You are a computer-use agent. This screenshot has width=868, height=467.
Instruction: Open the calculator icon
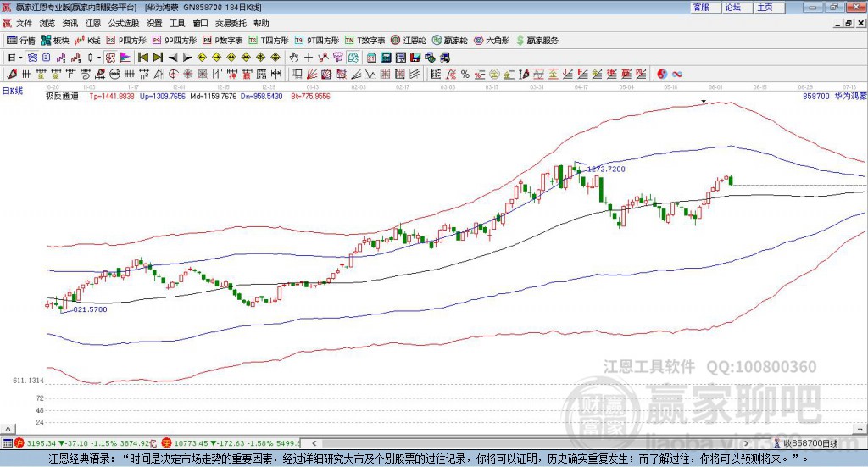point(386,58)
